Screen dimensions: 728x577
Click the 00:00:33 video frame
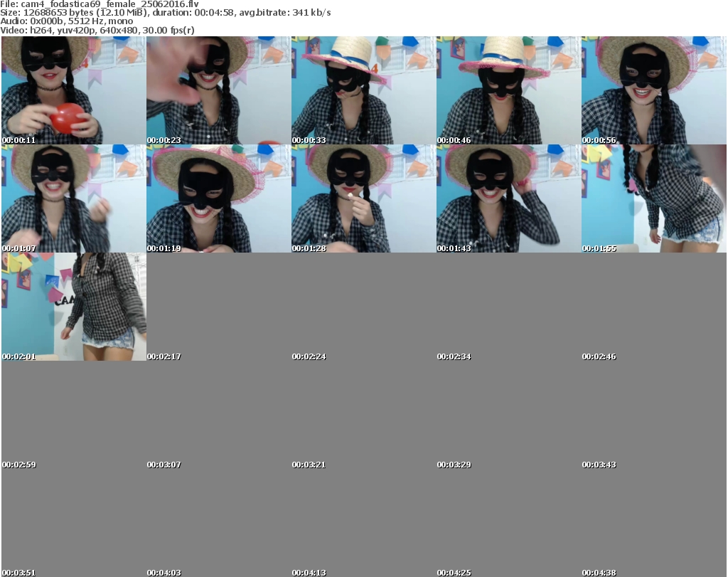(x=363, y=90)
